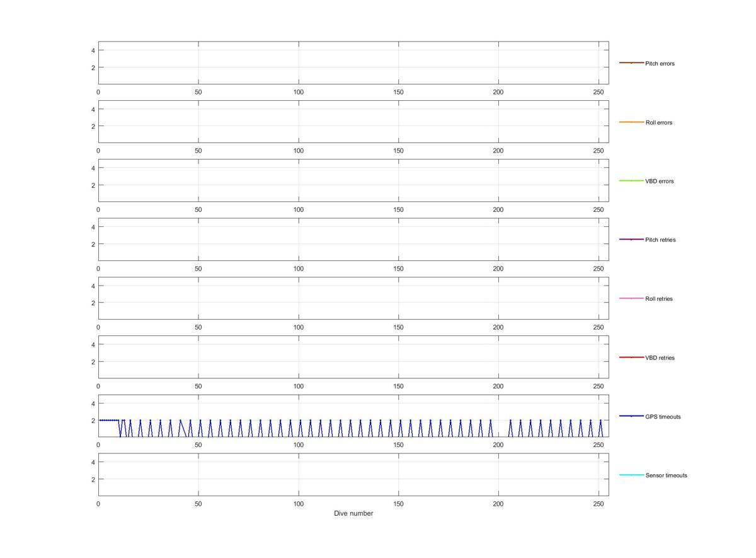The image size is (756, 558).
Task: Click the 50 tick under Roll errors plot
Action: click(x=198, y=151)
